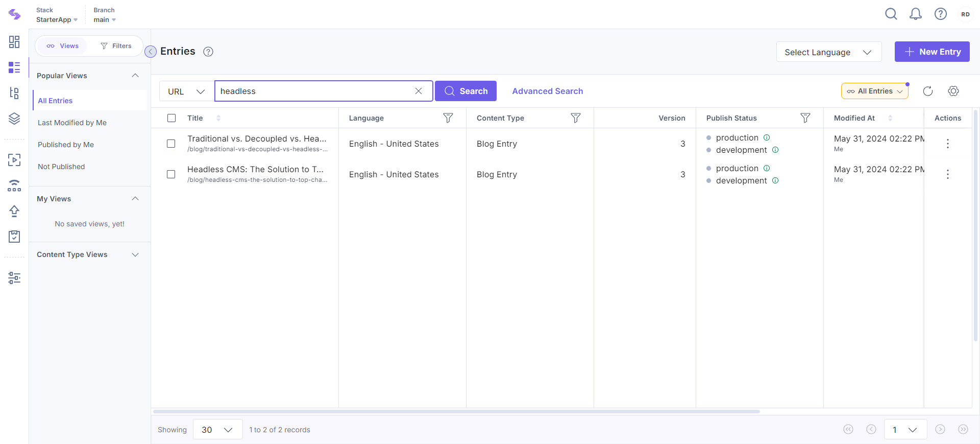The height and width of the screenshot is (444, 980).
Task: Open the Contentstack logo home
Action: (14, 14)
